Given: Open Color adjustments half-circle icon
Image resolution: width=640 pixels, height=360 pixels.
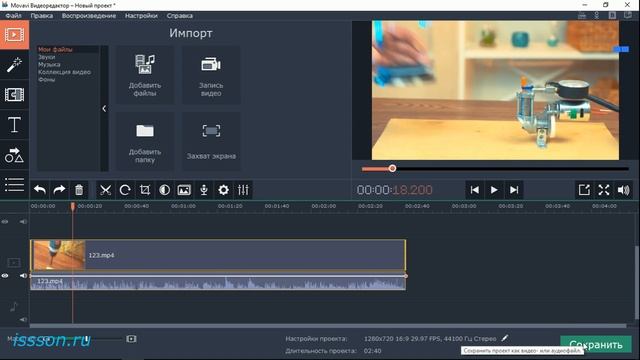Looking at the screenshot, I should (x=164, y=190).
